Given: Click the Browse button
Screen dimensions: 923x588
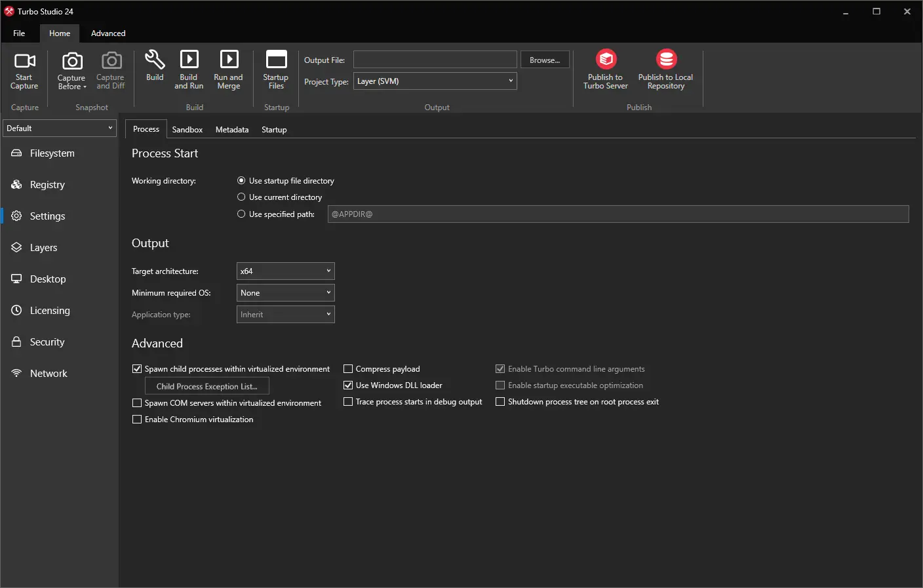Looking at the screenshot, I should [545, 60].
